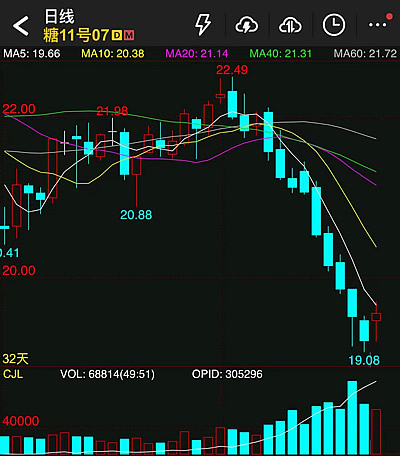Open the cloud lightning alert icon
This screenshot has width=400, height=456.
247,25
